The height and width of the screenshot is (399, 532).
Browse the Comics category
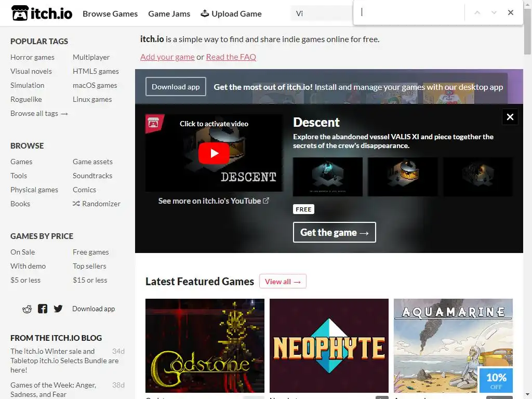click(x=84, y=190)
